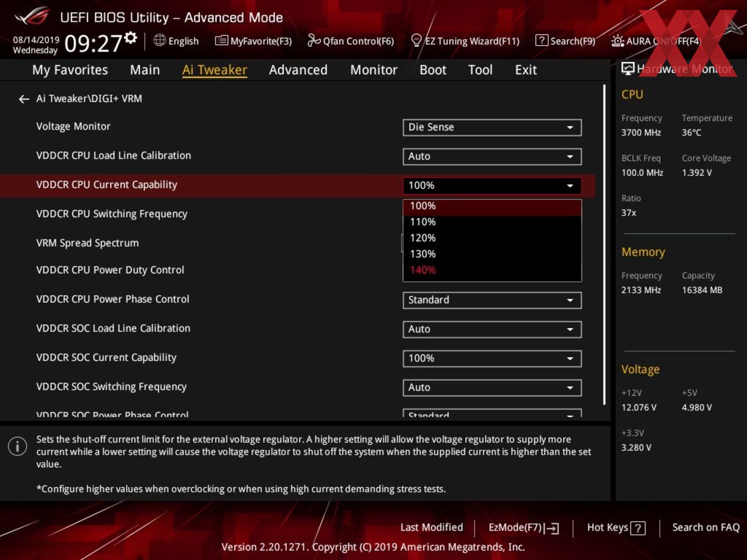Select 100% in the open list
The image size is (747, 560).
click(492, 206)
